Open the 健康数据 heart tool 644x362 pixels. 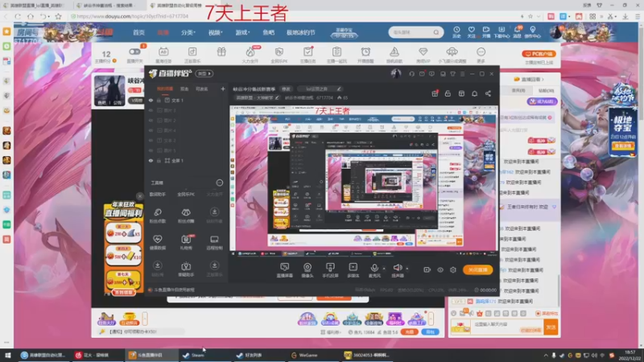tap(158, 239)
